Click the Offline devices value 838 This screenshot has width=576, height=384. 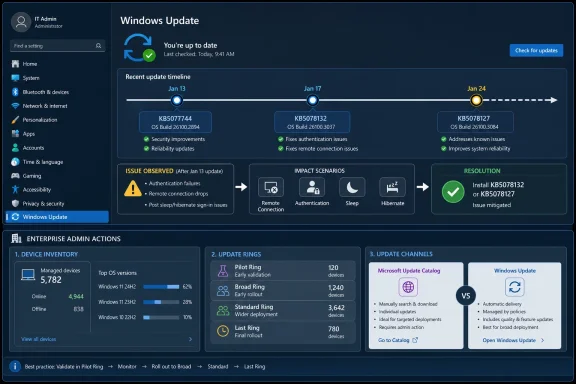coord(78,309)
